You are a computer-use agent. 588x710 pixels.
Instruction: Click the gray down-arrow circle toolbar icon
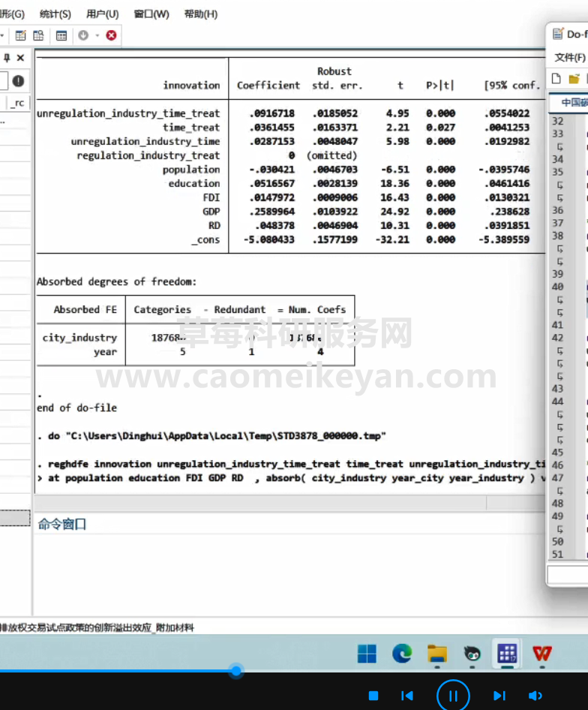point(83,35)
